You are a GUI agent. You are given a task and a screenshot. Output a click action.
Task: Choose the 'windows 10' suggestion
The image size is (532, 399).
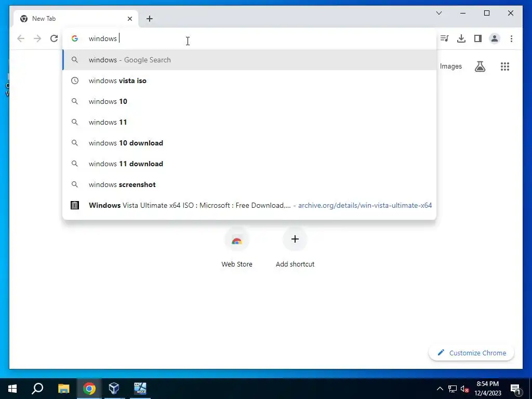tap(249, 101)
